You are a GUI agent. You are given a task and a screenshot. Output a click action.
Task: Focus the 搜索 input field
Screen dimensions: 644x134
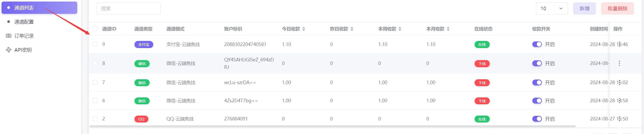click(128, 8)
